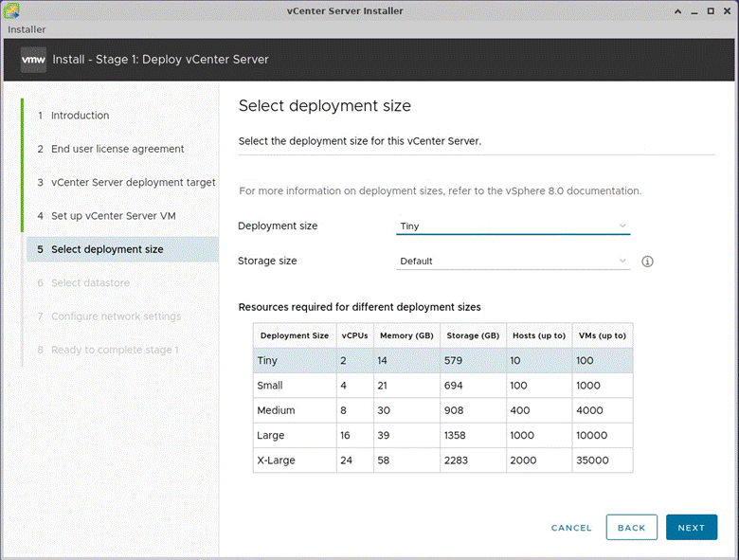The width and height of the screenshot is (739, 560).
Task: Open the Storage size dropdown
Action: (x=513, y=262)
